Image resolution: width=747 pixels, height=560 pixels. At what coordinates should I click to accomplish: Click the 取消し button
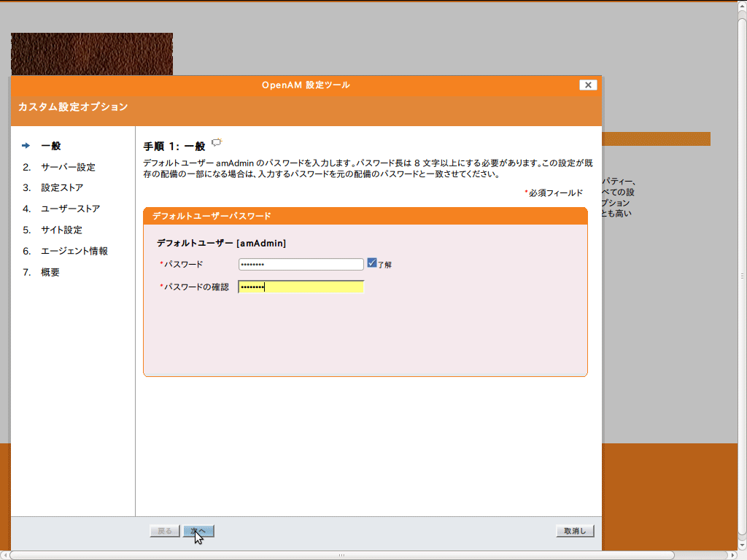coord(575,531)
